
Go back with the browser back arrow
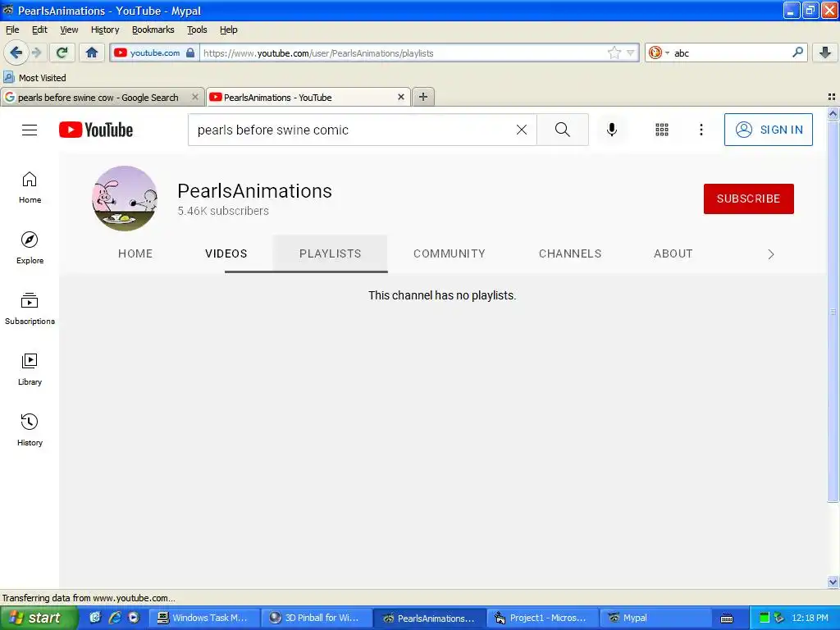point(16,52)
